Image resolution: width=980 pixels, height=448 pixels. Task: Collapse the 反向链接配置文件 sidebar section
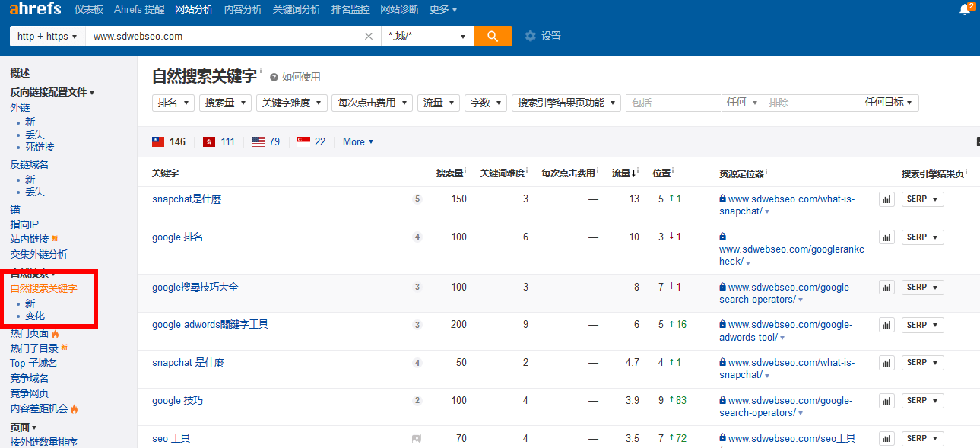pos(52,92)
